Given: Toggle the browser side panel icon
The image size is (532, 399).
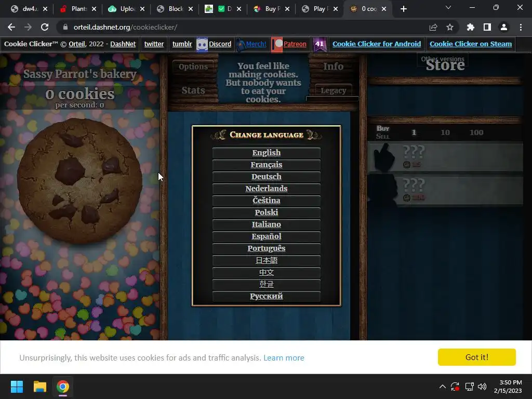Looking at the screenshot, I should [x=487, y=27].
